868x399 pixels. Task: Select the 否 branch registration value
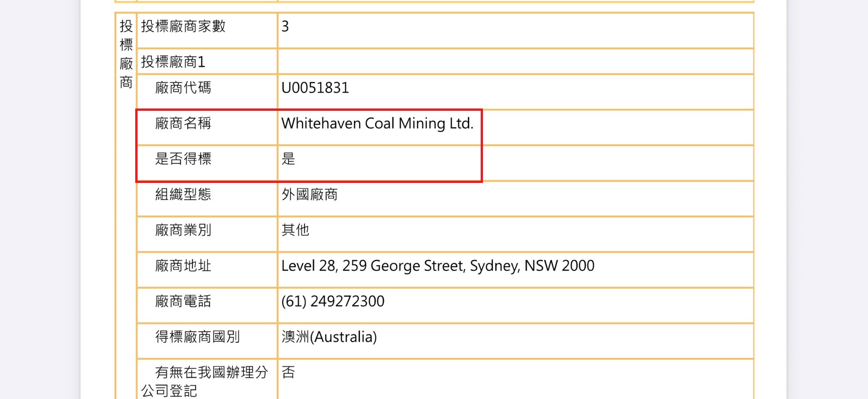288,372
